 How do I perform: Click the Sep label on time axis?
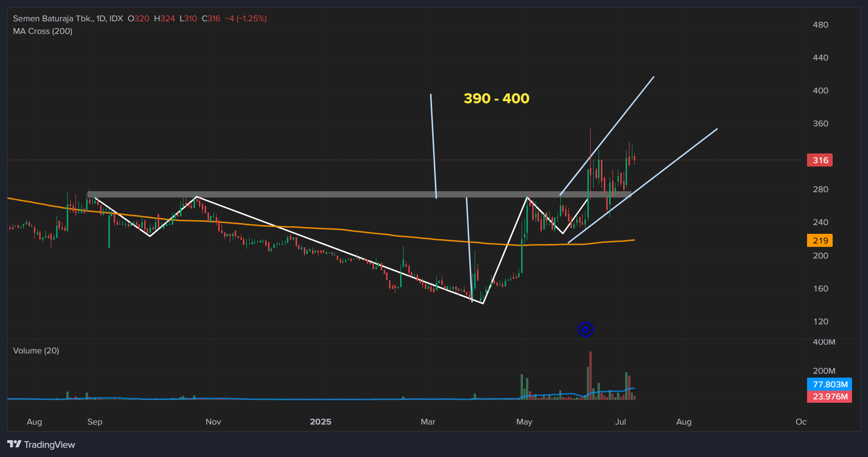pyautogui.click(x=95, y=422)
